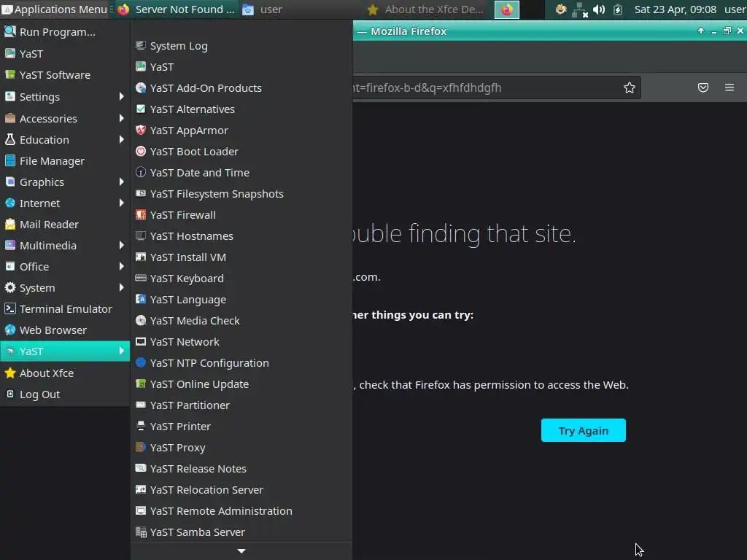The width and height of the screenshot is (747, 560).
Task: Open YaST Software menu entry
Action: (x=65, y=75)
